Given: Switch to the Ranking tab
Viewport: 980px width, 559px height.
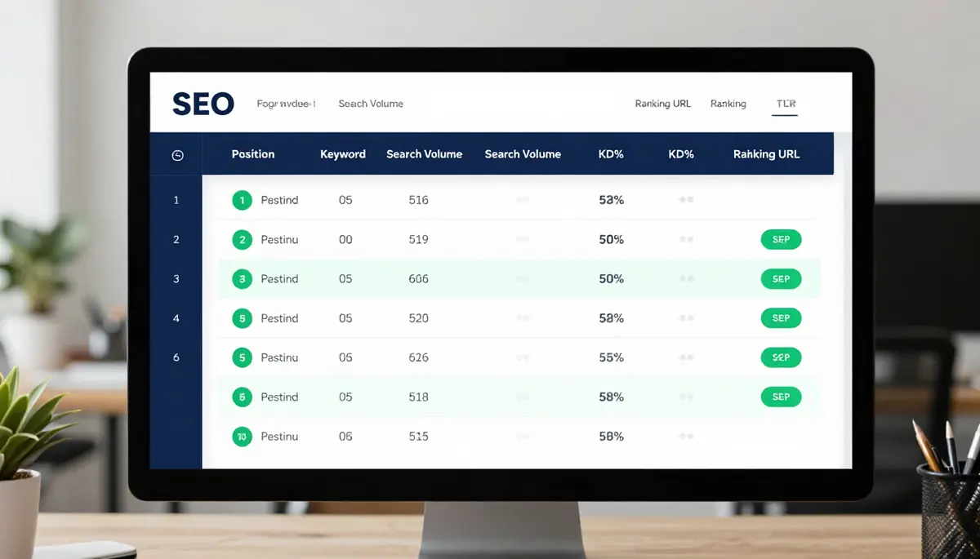Looking at the screenshot, I should (728, 104).
